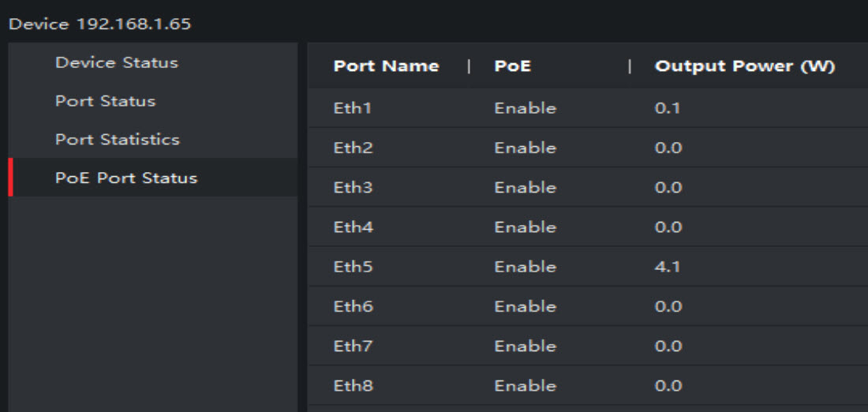The image size is (868, 412).
Task: Click the Enable status for Eth2
Action: tap(525, 148)
